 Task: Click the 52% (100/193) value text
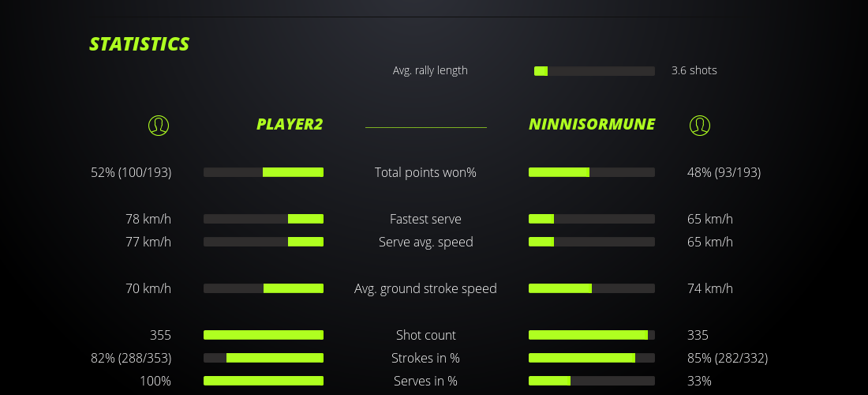pyautogui.click(x=131, y=172)
